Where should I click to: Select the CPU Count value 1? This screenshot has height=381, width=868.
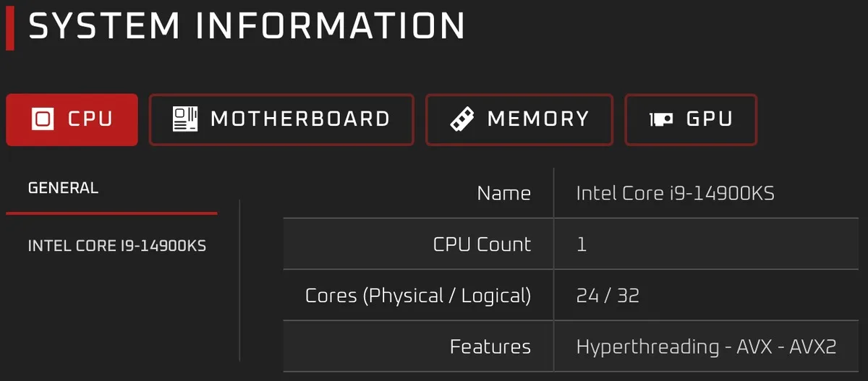582,244
